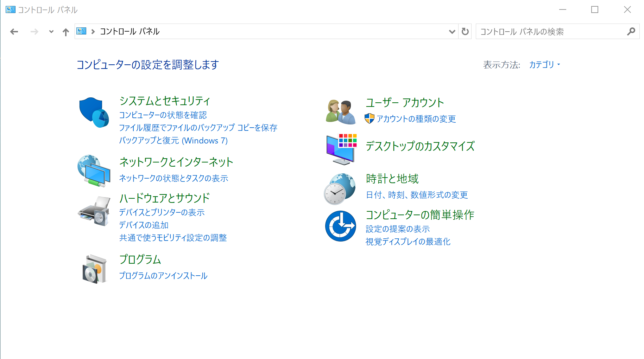This screenshot has width=644, height=359.
Task: Expand the address bar history dropdown
Action: click(452, 32)
